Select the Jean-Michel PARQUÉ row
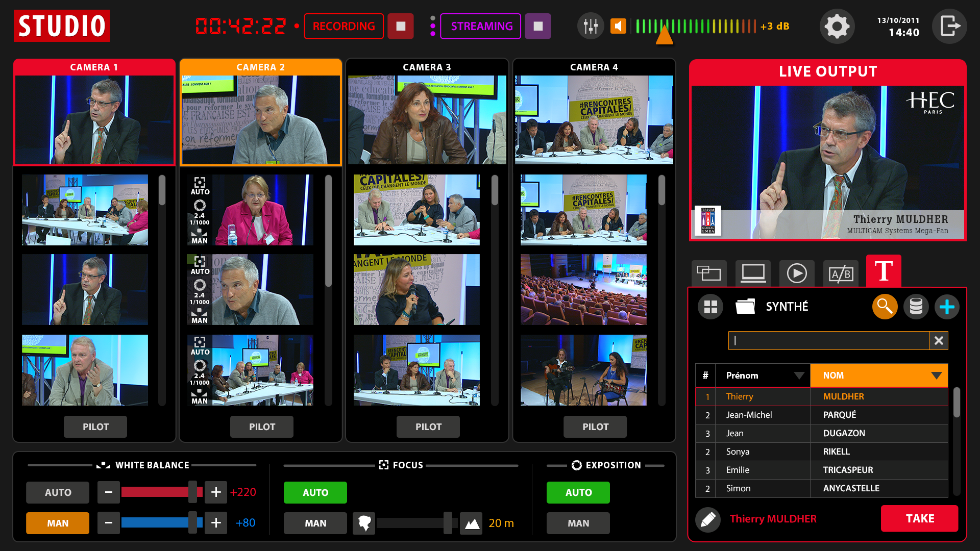Screen dimensions: 980x551 pyautogui.click(x=822, y=415)
